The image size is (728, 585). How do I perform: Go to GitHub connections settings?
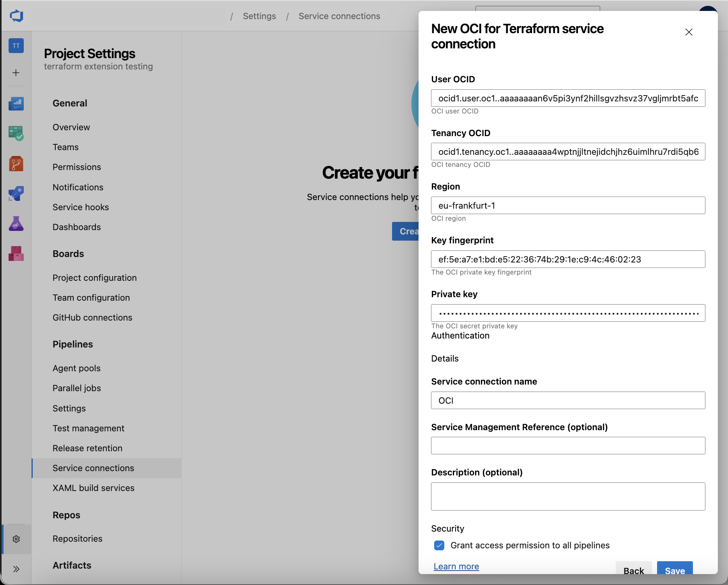92,317
